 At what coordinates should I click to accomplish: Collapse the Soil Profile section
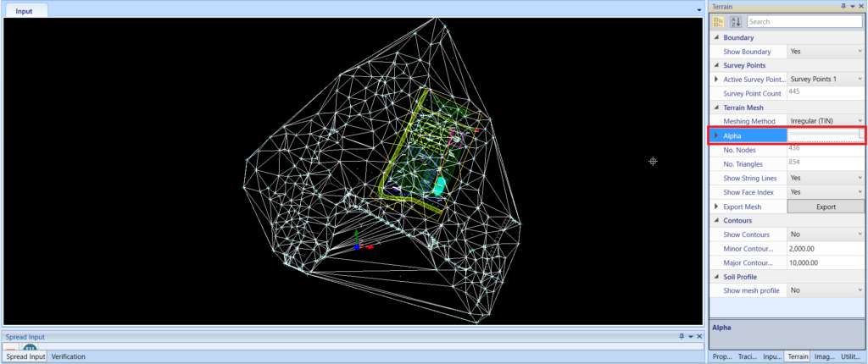tap(717, 277)
